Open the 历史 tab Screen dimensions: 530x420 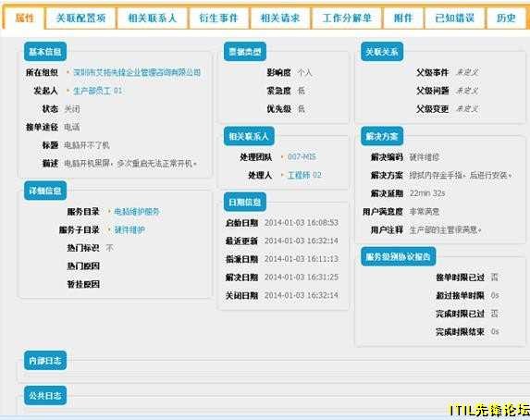(506, 18)
